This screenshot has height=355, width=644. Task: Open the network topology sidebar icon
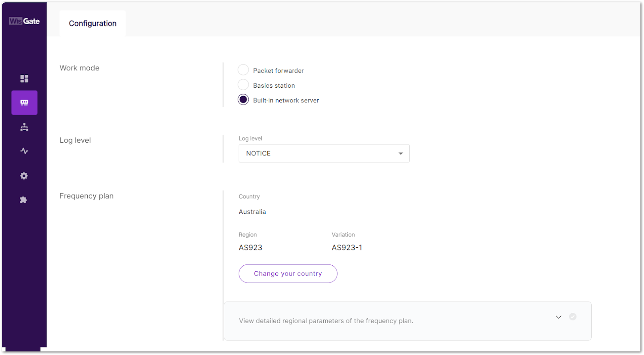(x=24, y=127)
